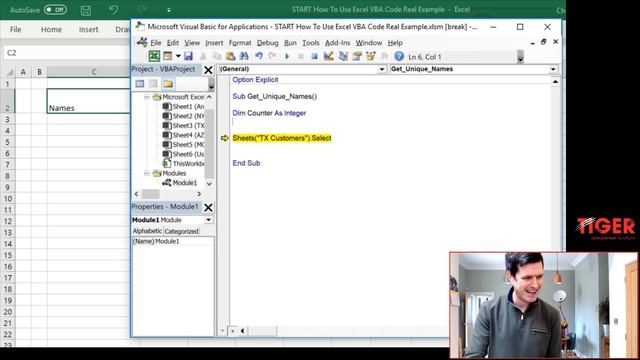This screenshot has height=360, width=640.
Task: Toggle Design Mode icon
Action: tap(329, 56)
